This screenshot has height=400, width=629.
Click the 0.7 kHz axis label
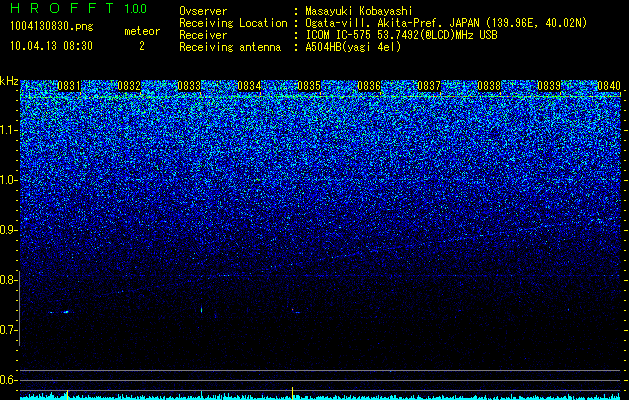click(8, 330)
